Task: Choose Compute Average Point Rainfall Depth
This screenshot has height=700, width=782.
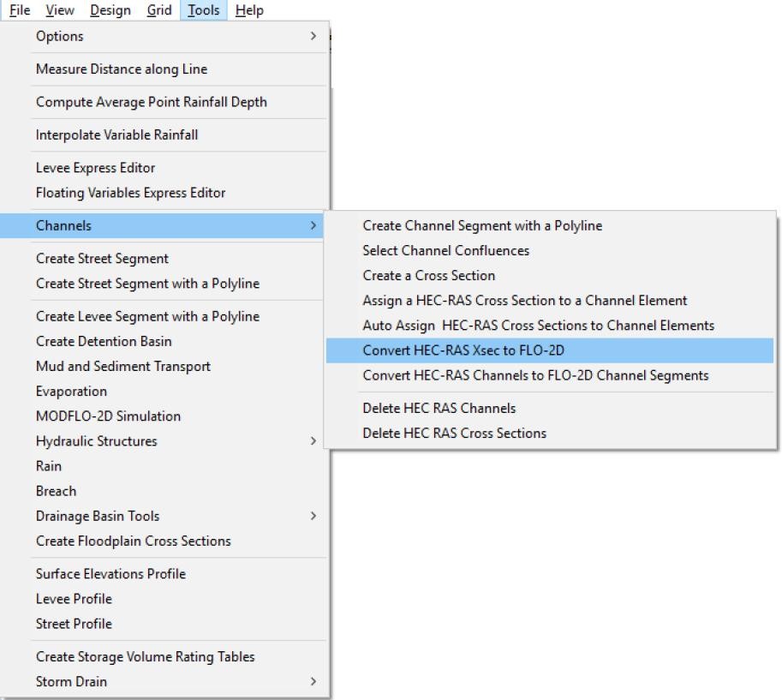Action: 152,102
